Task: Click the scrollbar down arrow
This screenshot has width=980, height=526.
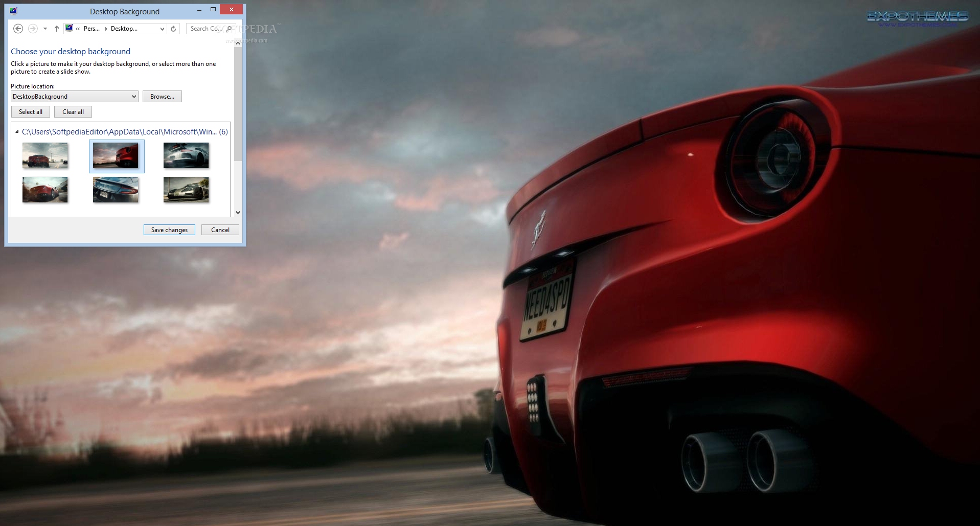Action: click(x=238, y=213)
